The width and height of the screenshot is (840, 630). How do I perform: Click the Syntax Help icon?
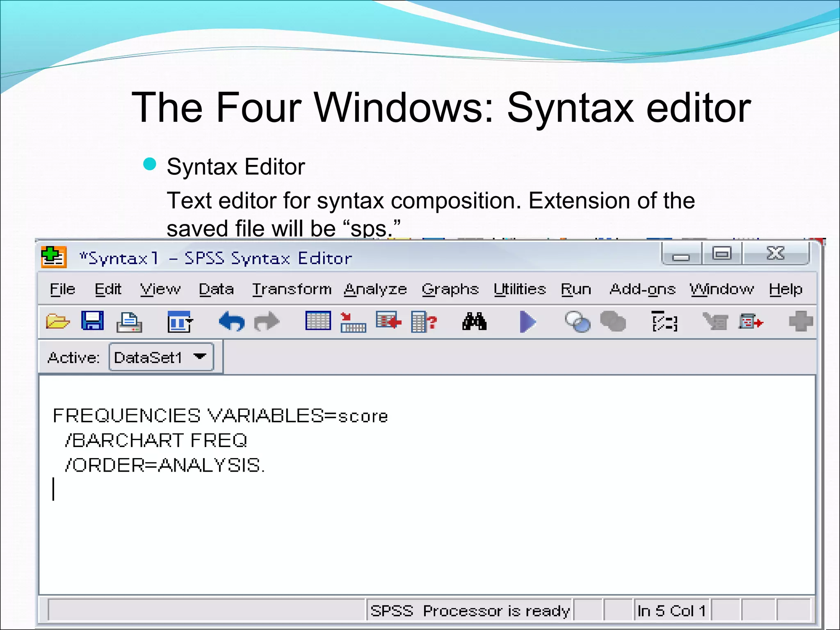(664, 322)
